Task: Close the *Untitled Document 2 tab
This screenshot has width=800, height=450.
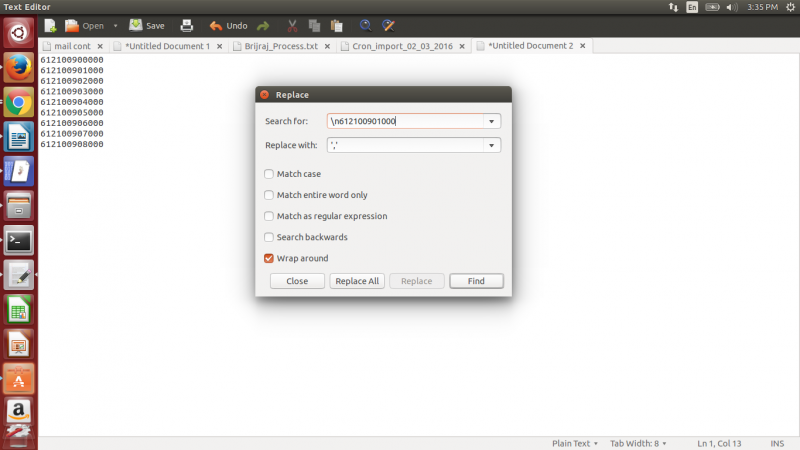Action: pos(582,46)
